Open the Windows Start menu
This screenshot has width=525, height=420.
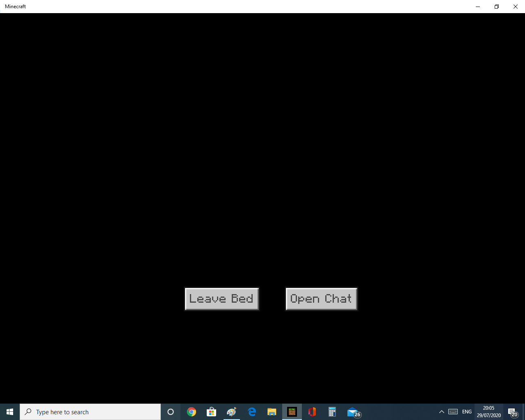click(x=10, y=412)
